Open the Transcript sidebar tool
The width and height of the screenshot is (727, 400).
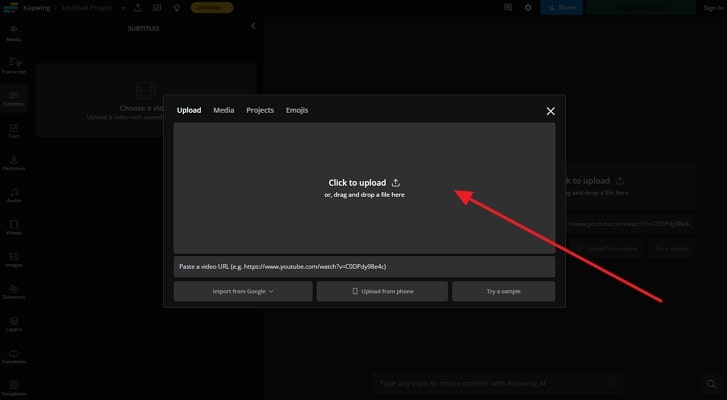tap(13, 66)
